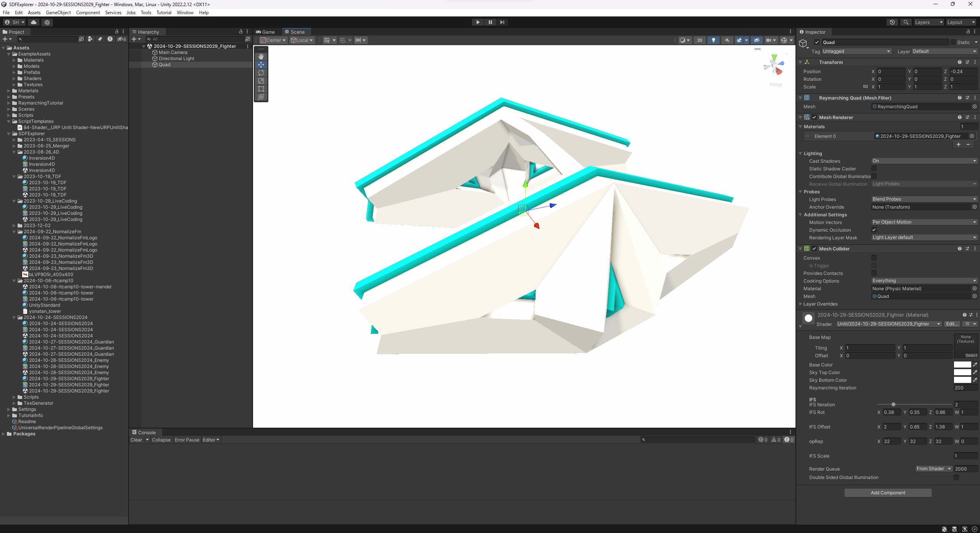Click the play button in toolbar

[x=478, y=22]
